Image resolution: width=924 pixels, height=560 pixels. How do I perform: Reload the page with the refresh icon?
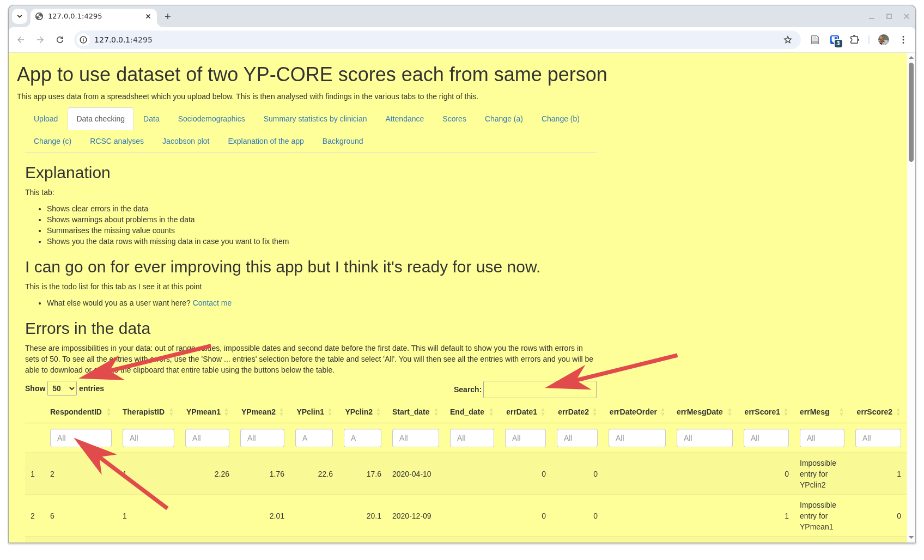click(x=60, y=40)
